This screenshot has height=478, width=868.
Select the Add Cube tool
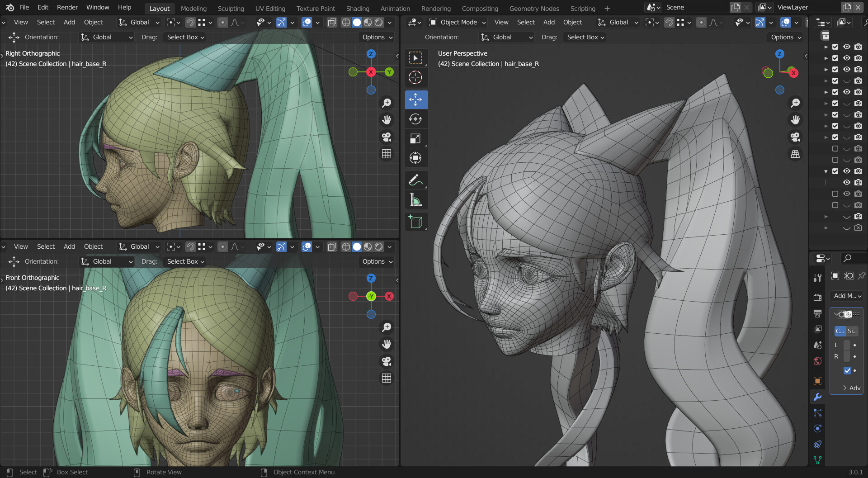point(415,222)
